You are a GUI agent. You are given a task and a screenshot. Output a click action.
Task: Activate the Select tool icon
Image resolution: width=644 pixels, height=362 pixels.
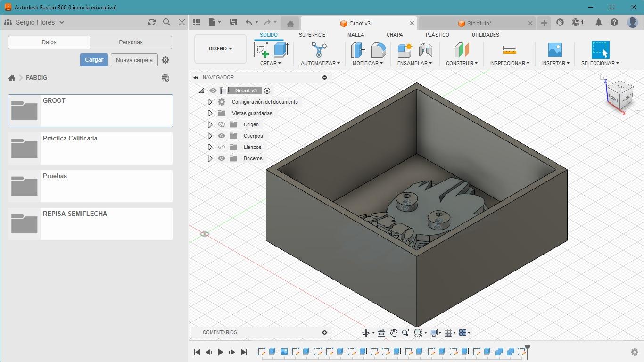point(600,49)
